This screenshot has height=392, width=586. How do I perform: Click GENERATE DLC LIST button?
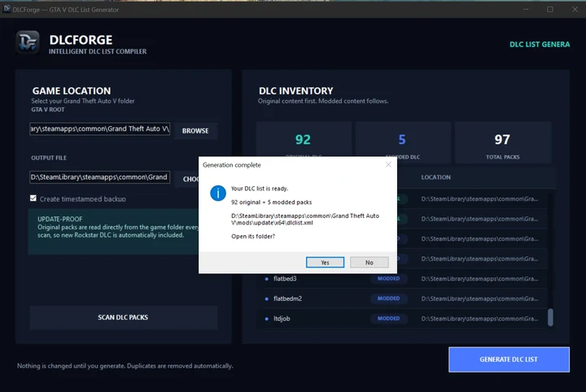click(509, 359)
